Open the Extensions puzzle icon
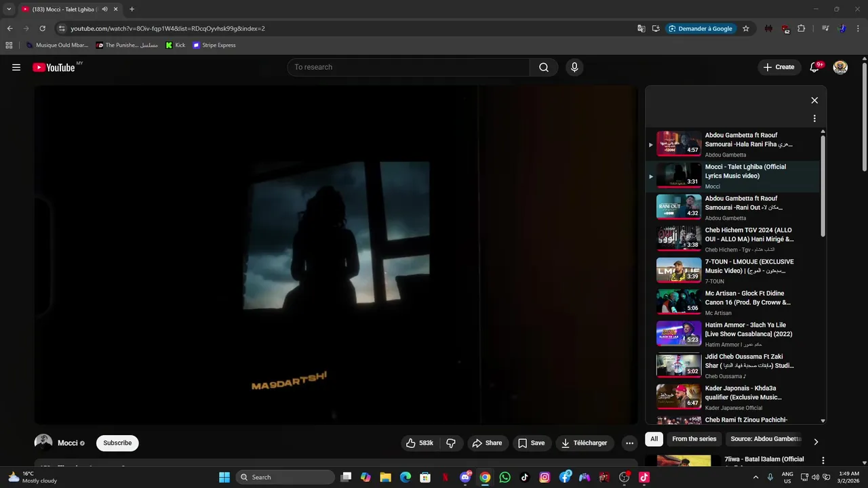This screenshot has height=488, width=868. click(802, 28)
